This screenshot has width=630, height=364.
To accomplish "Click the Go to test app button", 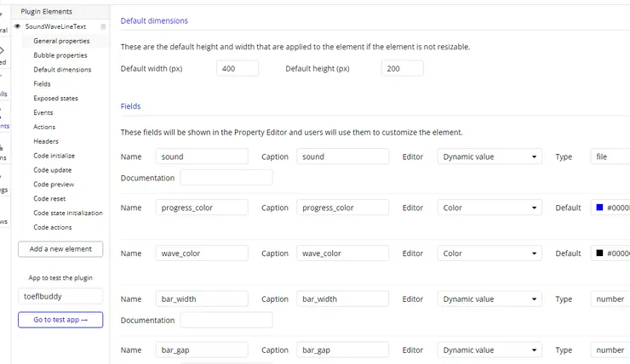I will (60, 320).
